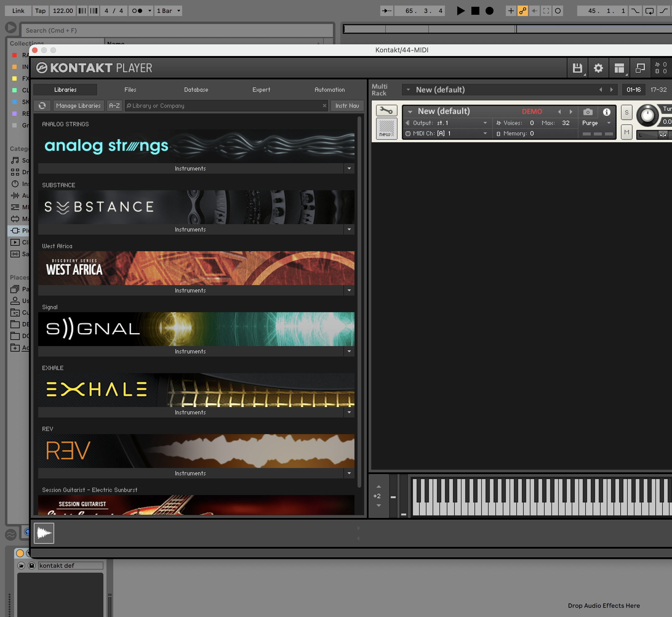Viewport: 672px width, 617px height.
Task: Click Ableton MIDI overdub plus icon
Action: [x=511, y=11]
